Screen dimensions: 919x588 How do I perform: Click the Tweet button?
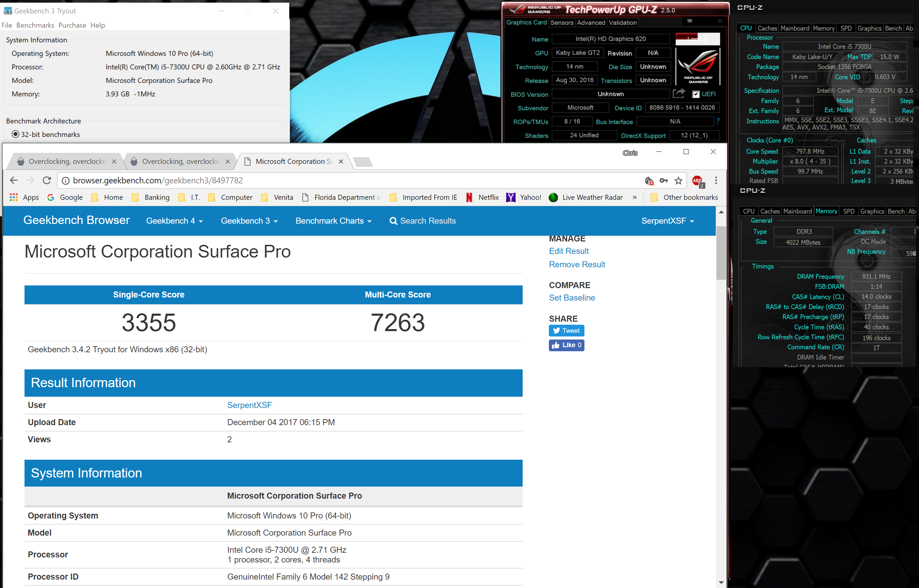pyautogui.click(x=567, y=331)
